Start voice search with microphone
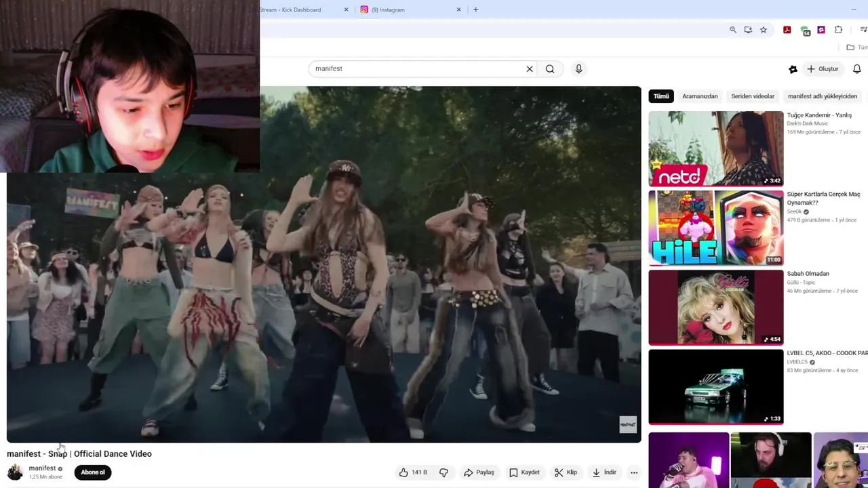This screenshot has width=868, height=488. [x=578, y=68]
